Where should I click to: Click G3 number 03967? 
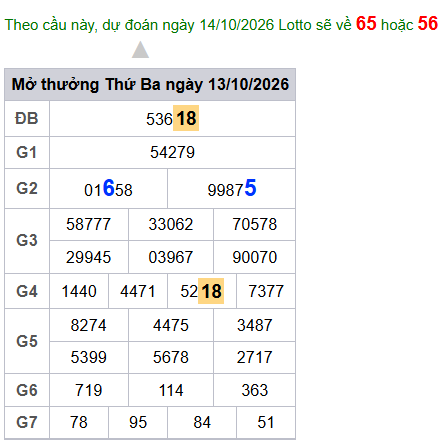[x=171, y=257]
